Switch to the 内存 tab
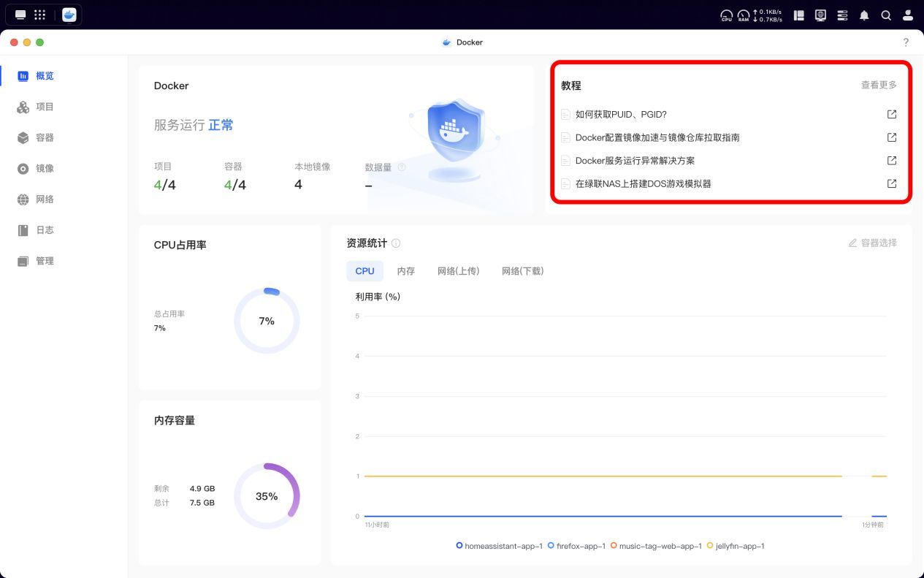 coord(406,271)
